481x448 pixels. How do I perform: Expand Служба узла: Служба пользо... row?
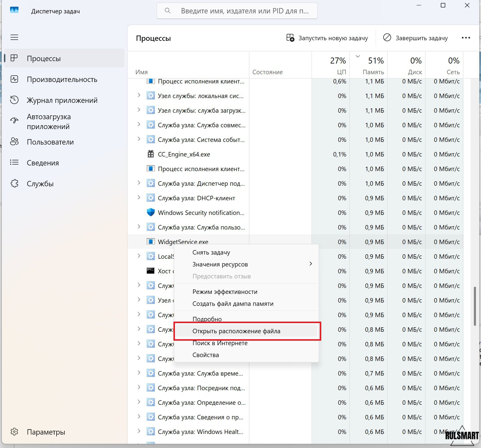(x=139, y=227)
